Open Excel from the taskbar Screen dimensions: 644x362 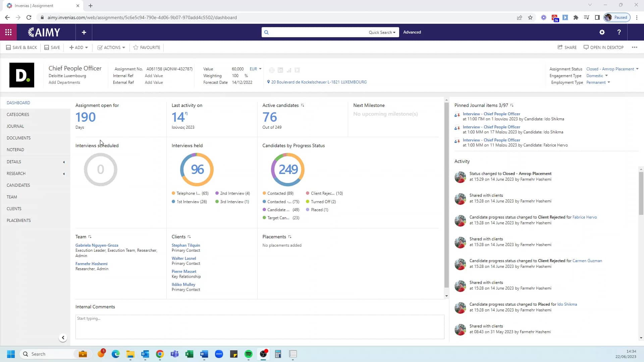click(x=190, y=354)
